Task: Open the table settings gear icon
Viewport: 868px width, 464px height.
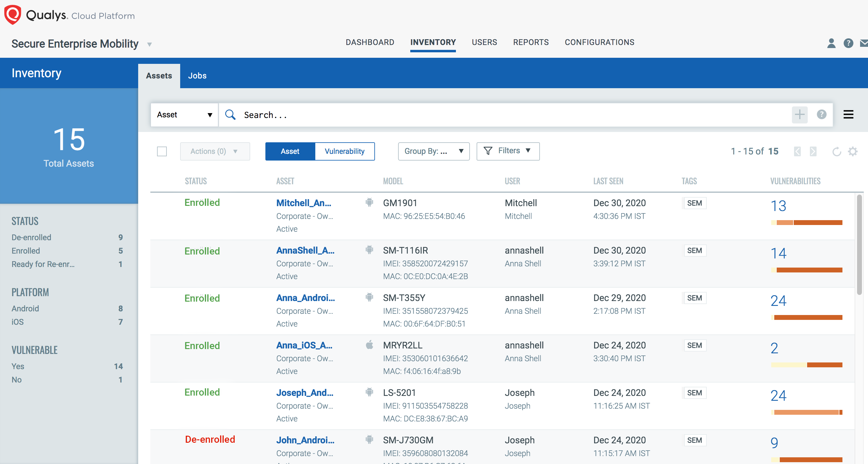Action: (853, 151)
